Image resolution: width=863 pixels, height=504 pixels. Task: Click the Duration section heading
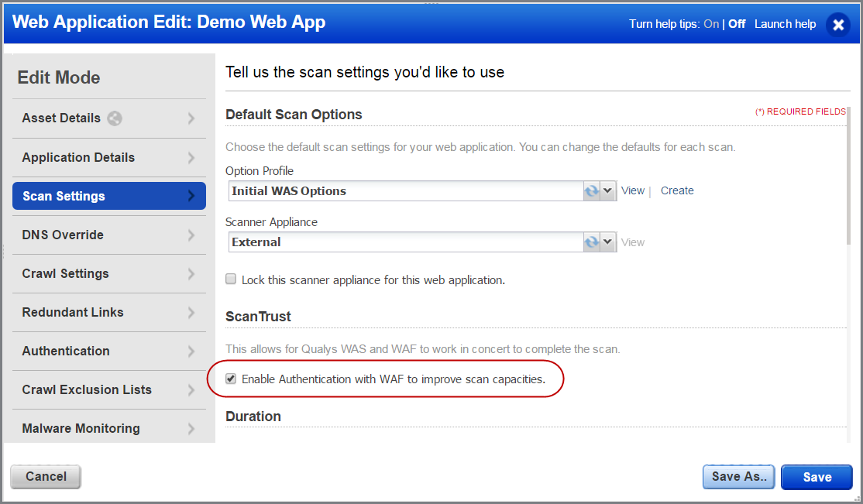(253, 417)
